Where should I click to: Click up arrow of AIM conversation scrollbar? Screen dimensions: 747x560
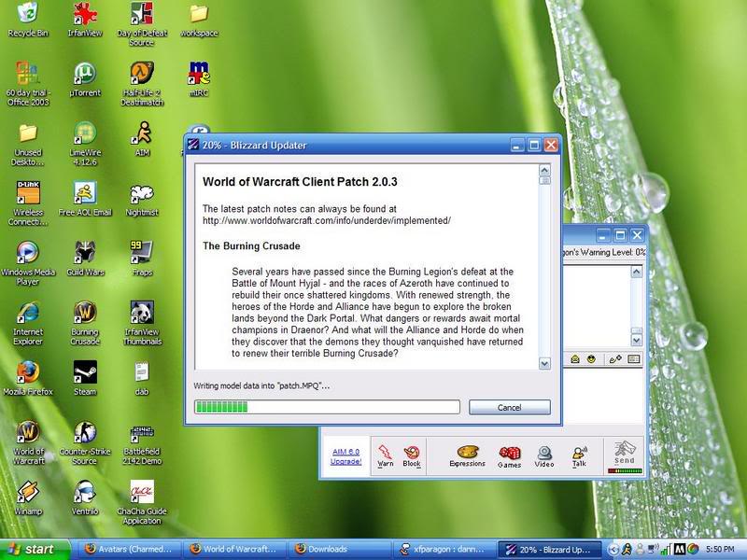pyautogui.click(x=637, y=272)
